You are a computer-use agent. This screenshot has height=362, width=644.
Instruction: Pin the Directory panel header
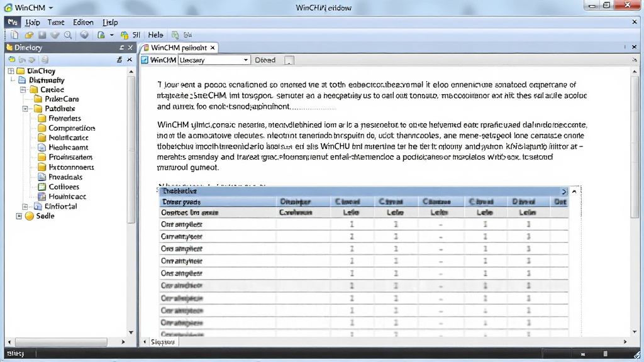tap(121, 48)
